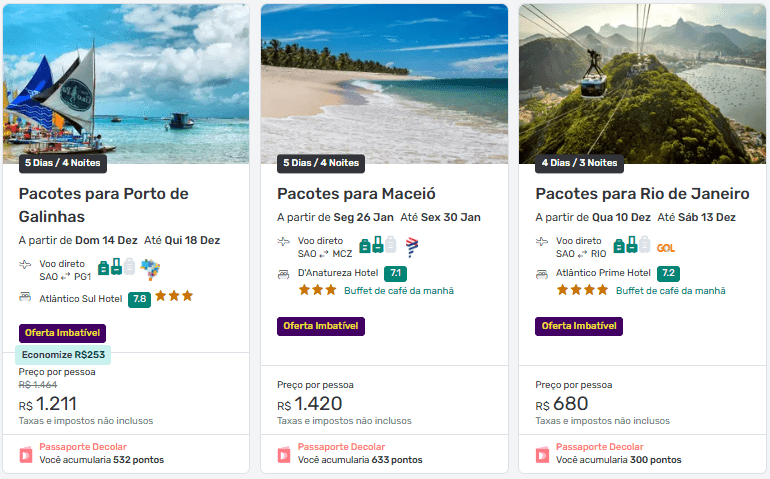The width and height of the screenshot is (770, 479).
Task: Click the Passaporte Decolar icon under Rio
Action: [542, 454]
